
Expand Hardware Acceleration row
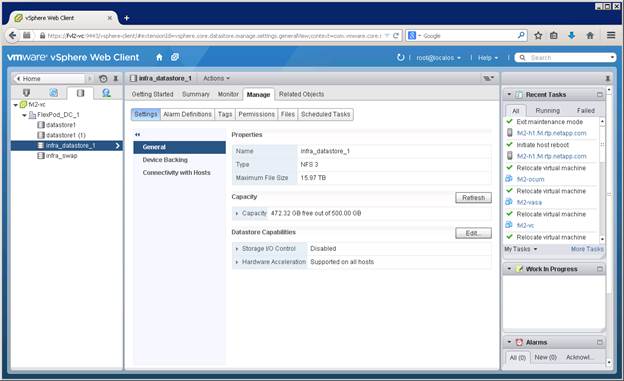(237, 262)
